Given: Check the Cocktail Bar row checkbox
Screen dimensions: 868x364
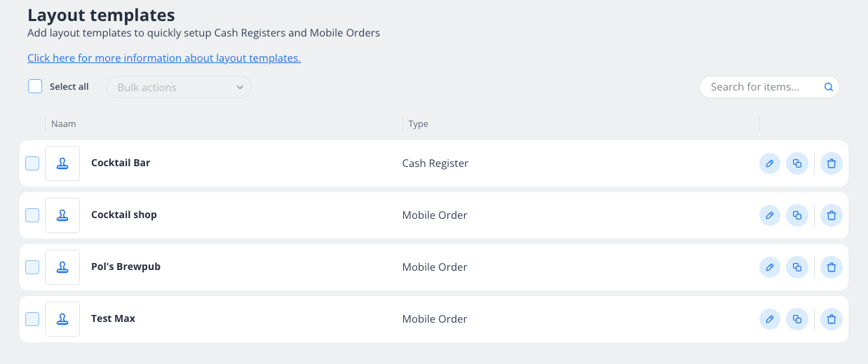Looking at the screenshot, I should (x=32, y=163).
